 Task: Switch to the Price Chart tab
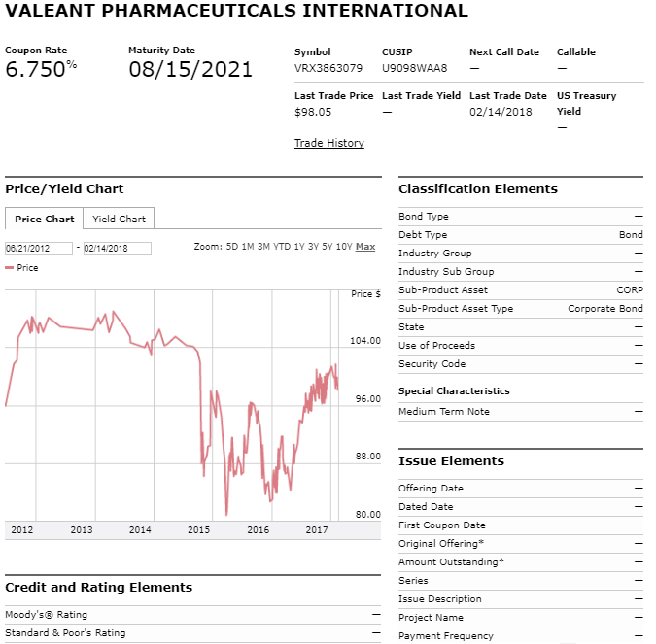(x=44, y=219)
